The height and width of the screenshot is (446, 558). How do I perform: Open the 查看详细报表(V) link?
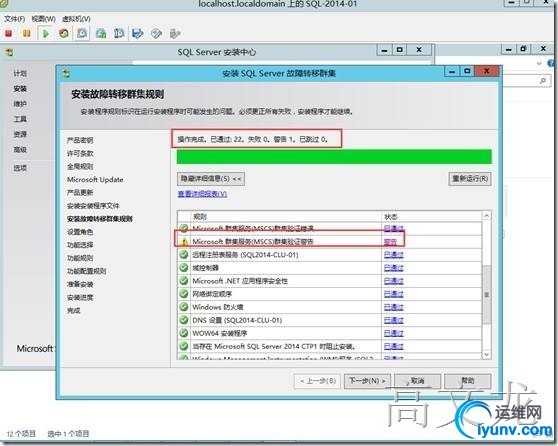202,194
